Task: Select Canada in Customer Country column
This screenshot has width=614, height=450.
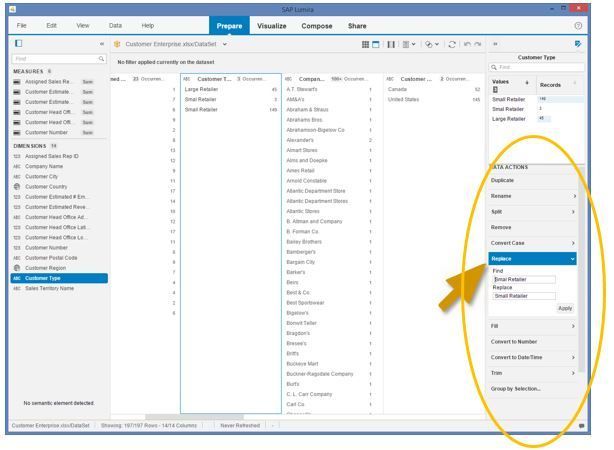Action: 434,89
